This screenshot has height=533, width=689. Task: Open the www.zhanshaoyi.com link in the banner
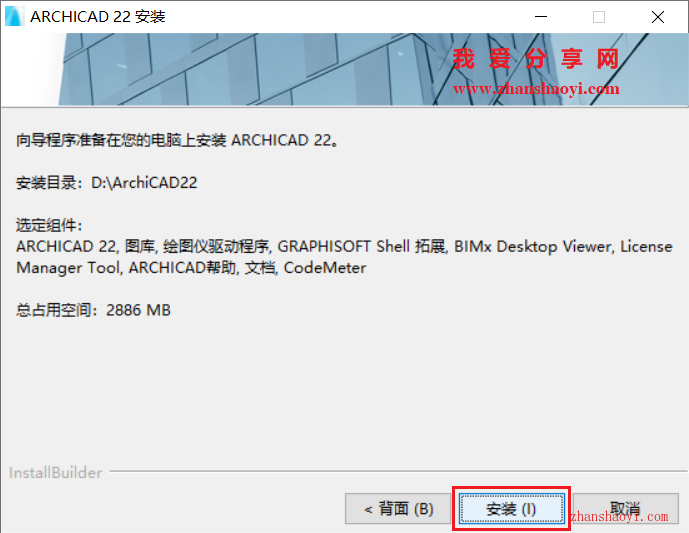pos(536,89)
